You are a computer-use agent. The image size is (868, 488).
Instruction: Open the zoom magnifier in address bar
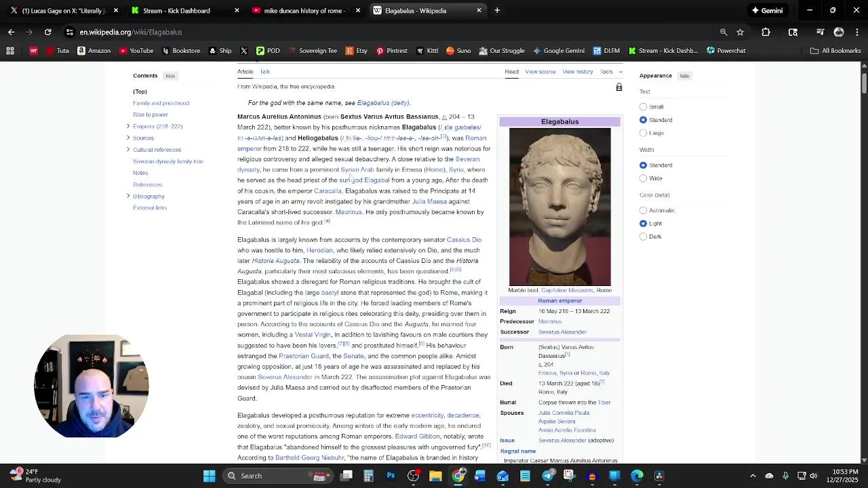724,32
